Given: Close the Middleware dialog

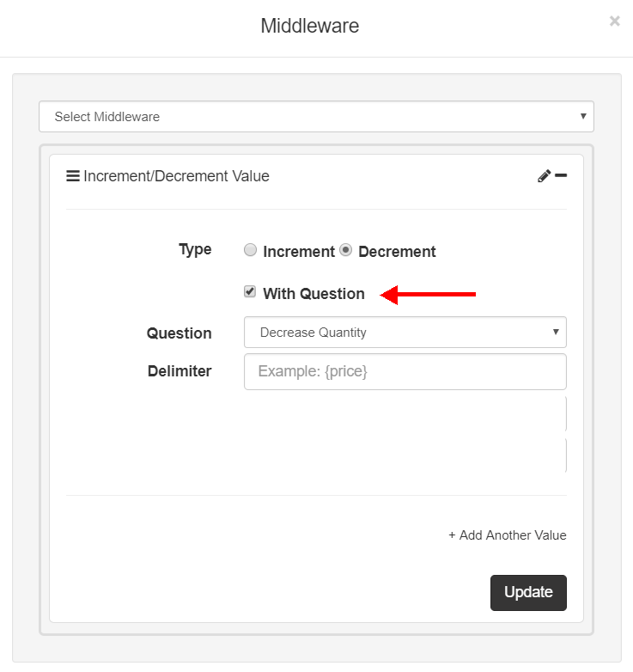Looking at the screenshot, I should pyautogui.click(x=615, y=21).
